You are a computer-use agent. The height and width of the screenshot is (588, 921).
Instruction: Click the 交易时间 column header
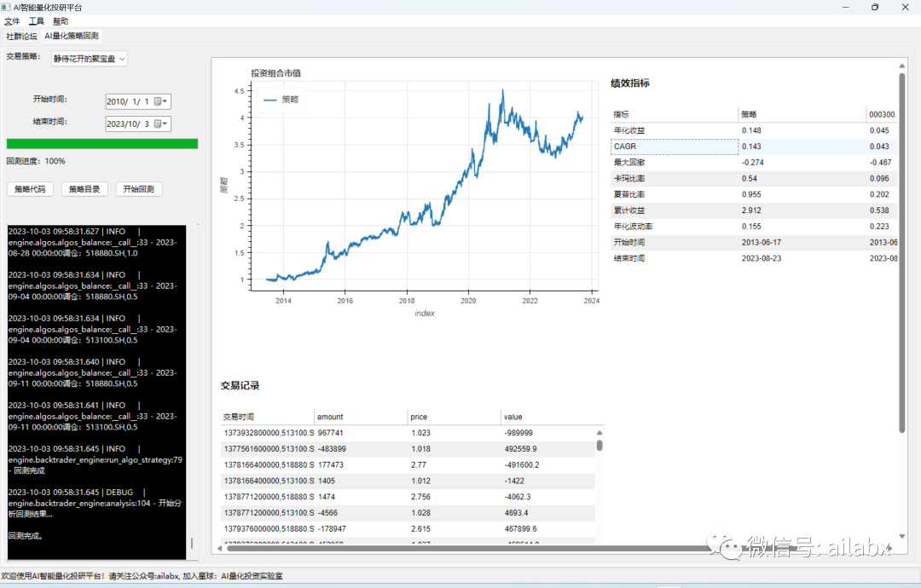click(267, 417)
